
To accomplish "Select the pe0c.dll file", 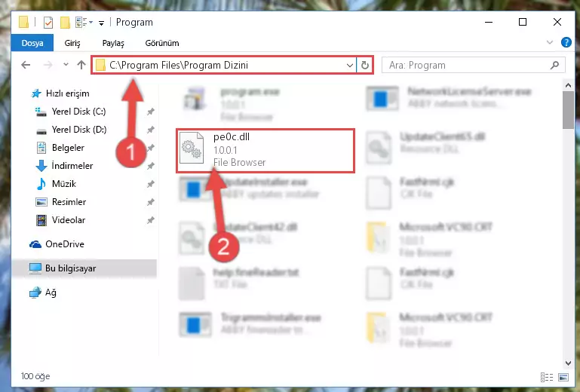I will [265, 150].
